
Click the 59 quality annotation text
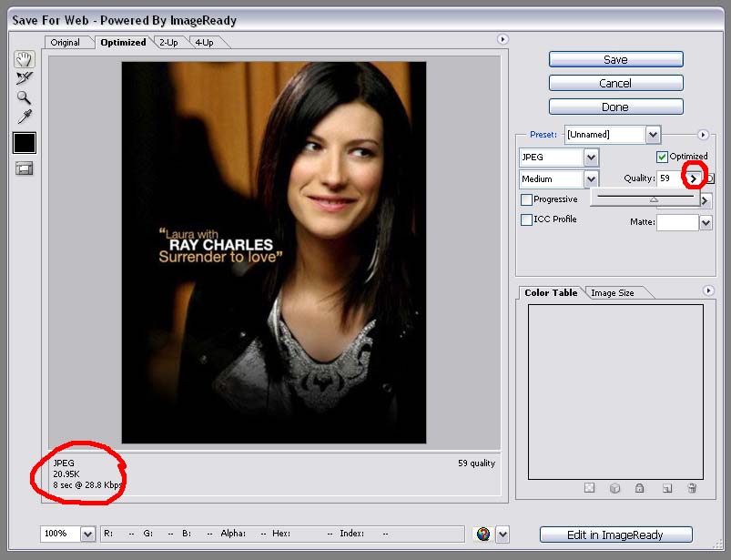476,463
